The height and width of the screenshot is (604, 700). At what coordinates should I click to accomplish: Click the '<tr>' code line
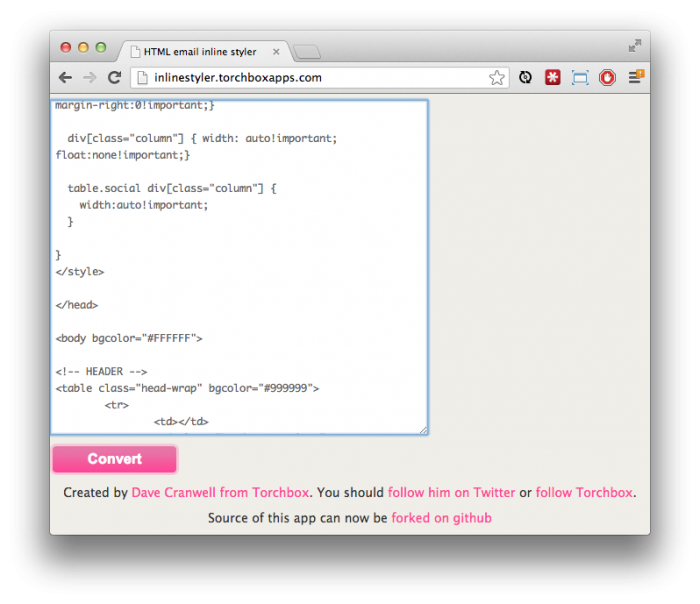coord(117,405)
